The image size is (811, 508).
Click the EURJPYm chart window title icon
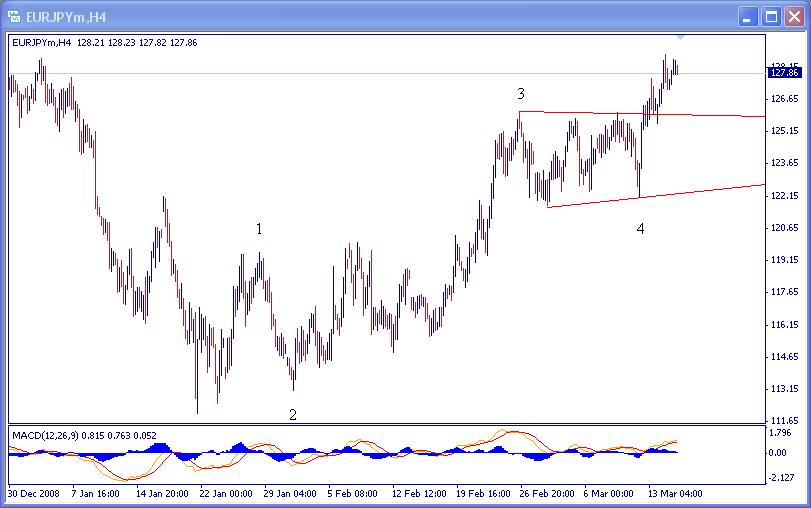point(14,17)
